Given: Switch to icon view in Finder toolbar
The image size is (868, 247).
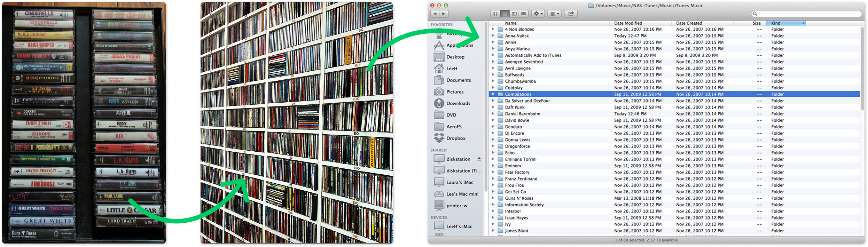Looking at the screenshot, I should 495,14.
